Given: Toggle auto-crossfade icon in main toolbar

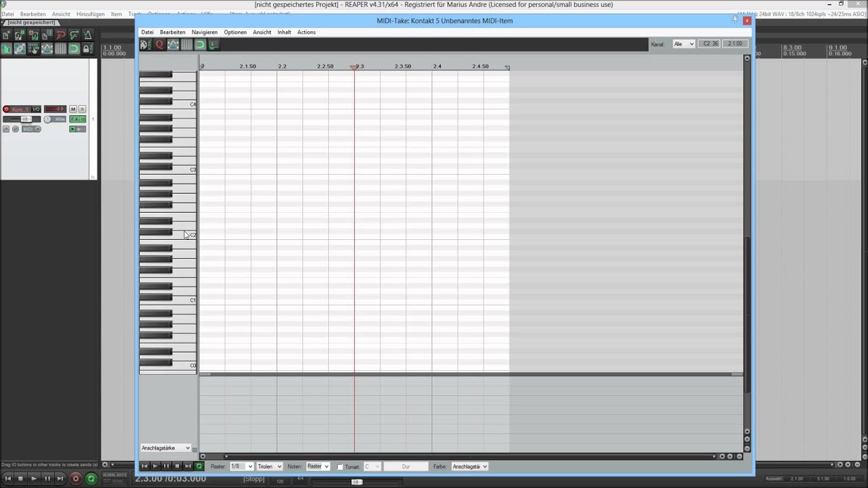Looking at the screenshot, I should tap(6, 49).
